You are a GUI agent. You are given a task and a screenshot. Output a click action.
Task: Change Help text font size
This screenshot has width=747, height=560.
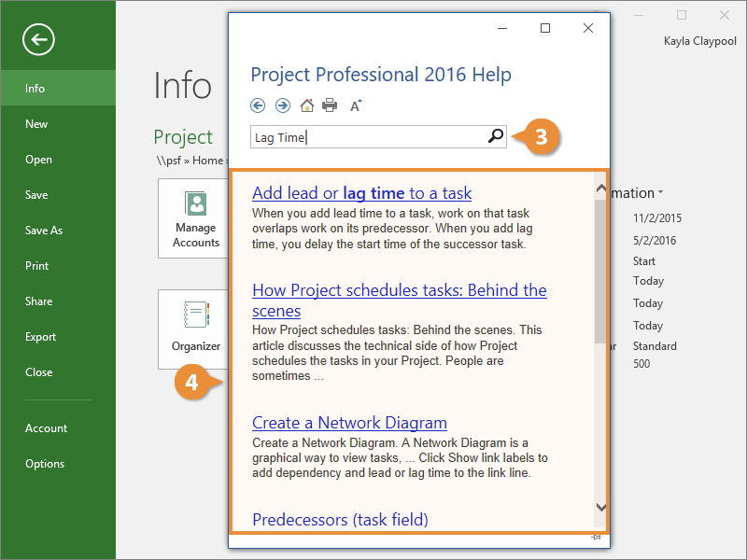(356, 105)
